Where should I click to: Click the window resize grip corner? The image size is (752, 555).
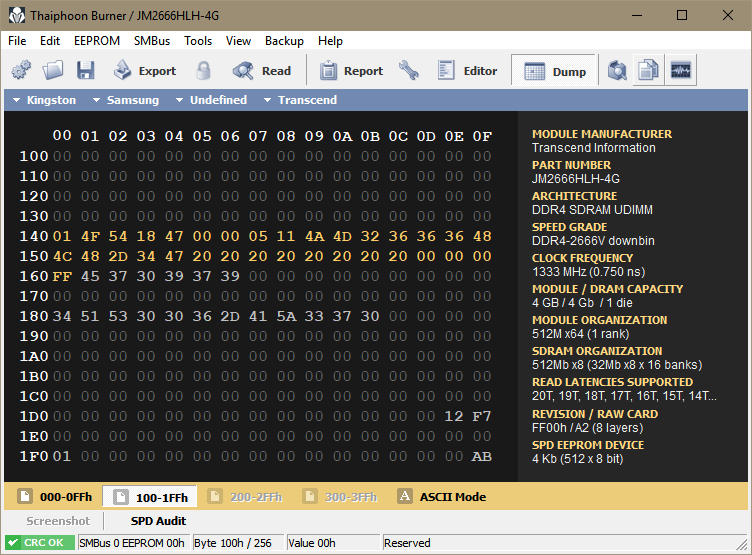coord(742,544)
